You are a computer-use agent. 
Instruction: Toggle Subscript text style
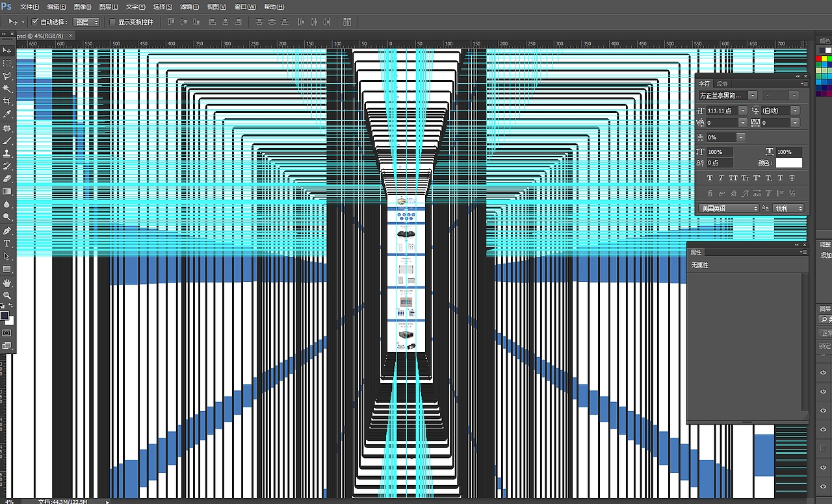(x=768, y=178)
